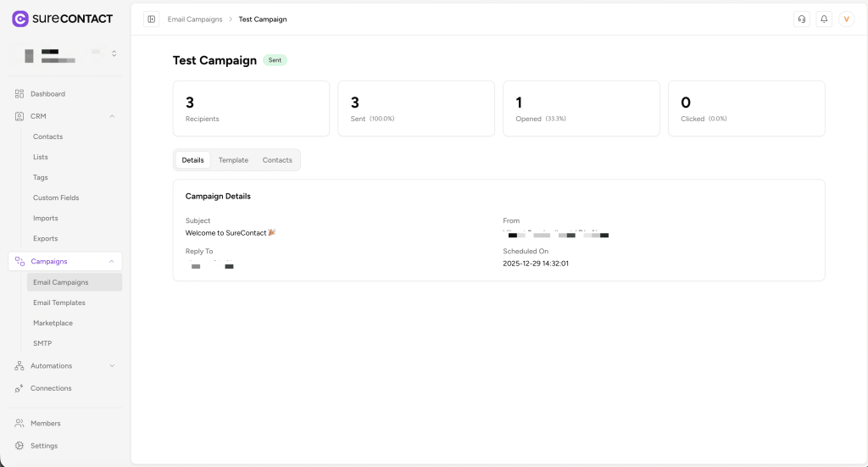Screen dimensions: 868x467
Task: Open Contacts under CRM
Action: 47,136
